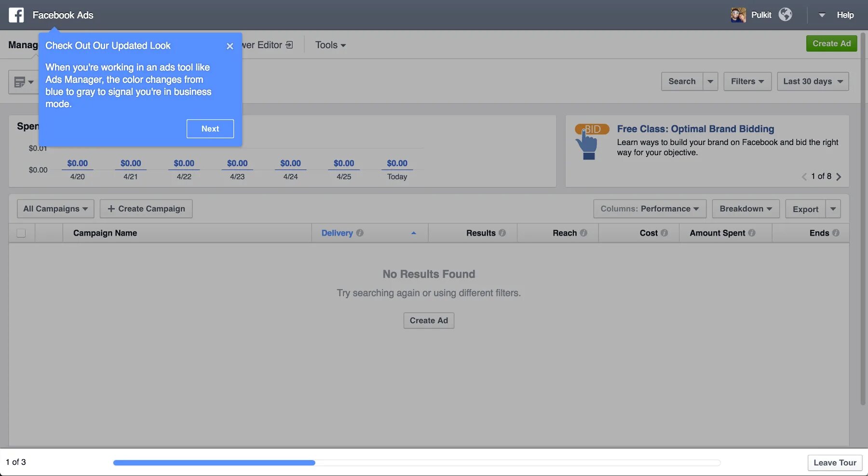Click the Cost info icon

tap(664, 233)
